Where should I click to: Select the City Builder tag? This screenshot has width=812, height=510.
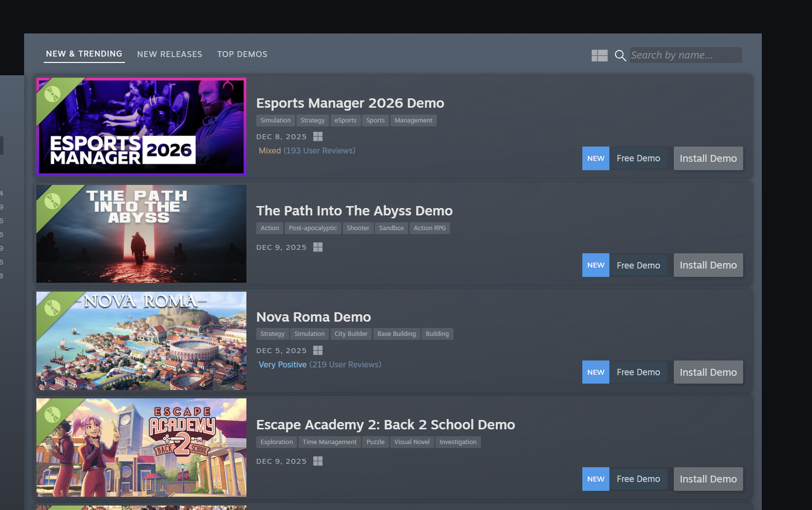(351, 334)
